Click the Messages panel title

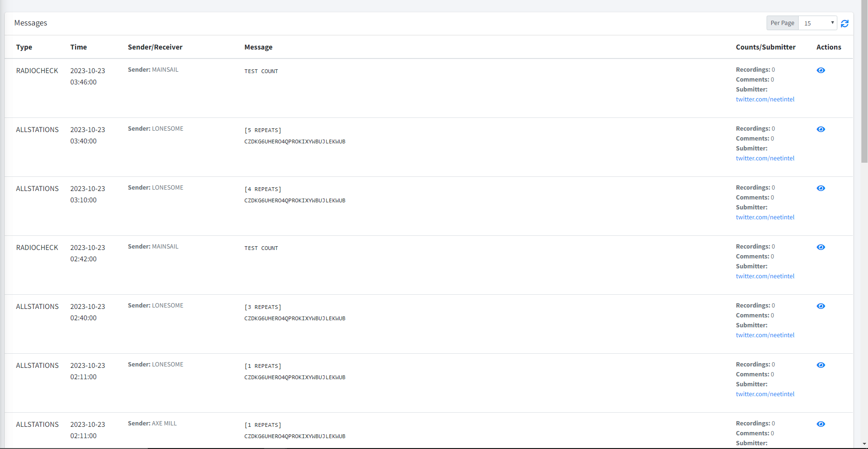[31, 23]
